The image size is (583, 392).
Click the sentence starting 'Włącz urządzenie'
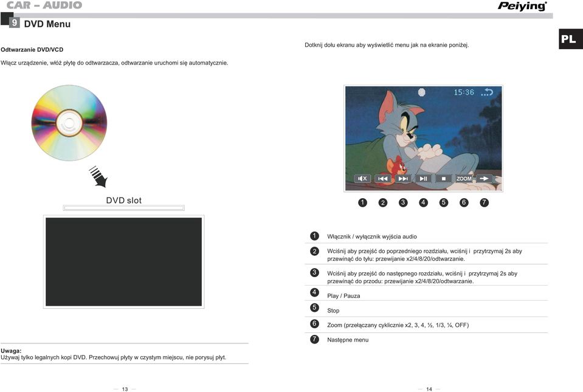[114, 63]
